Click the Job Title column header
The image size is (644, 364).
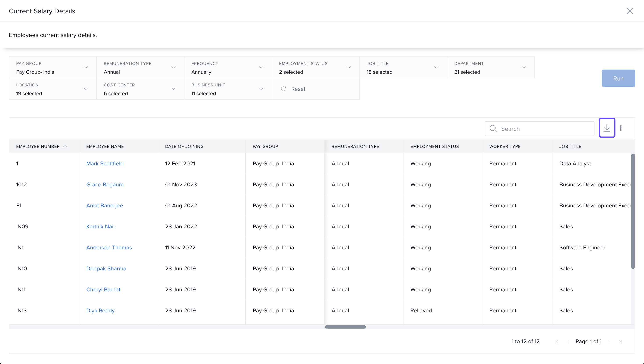[570, 147]
